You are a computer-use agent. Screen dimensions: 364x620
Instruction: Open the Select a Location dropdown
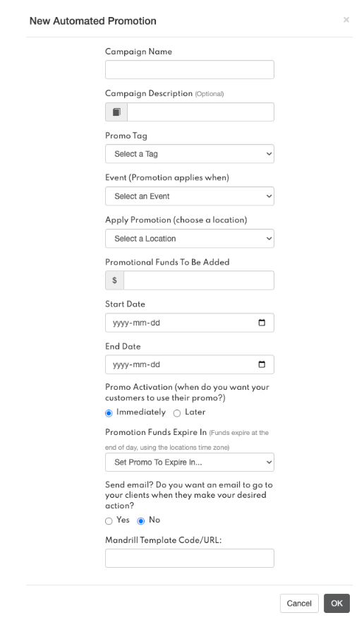(190, 239)
